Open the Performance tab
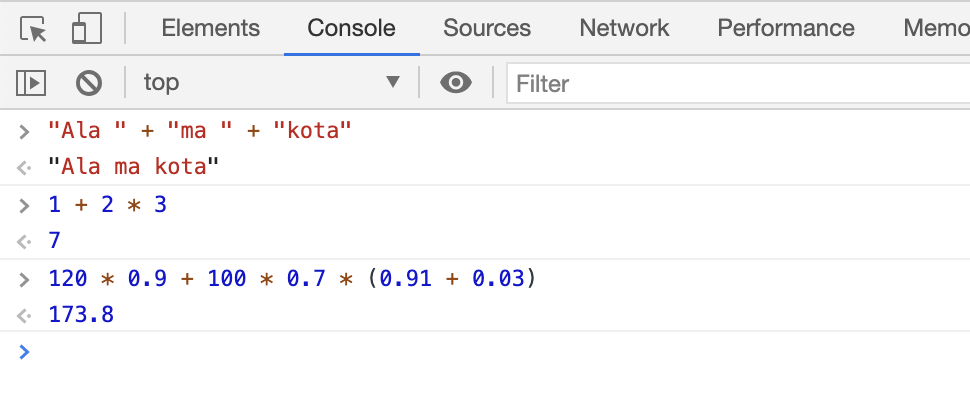The height and width of the screenshot is (404, 970). click(786, 29)
